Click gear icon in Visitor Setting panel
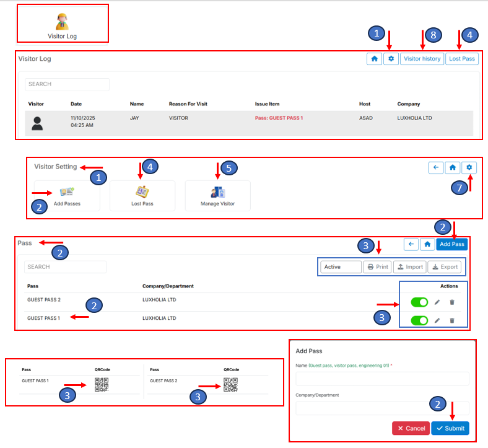Viewport: 488px width, 448px height. click(470, 167)
